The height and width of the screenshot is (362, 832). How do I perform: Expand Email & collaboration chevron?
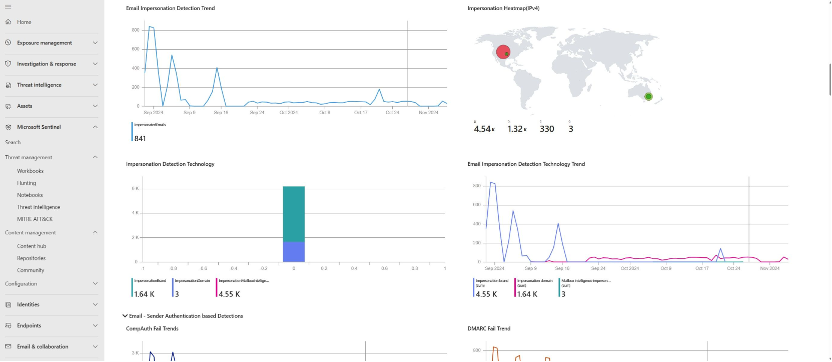[95, 347]
